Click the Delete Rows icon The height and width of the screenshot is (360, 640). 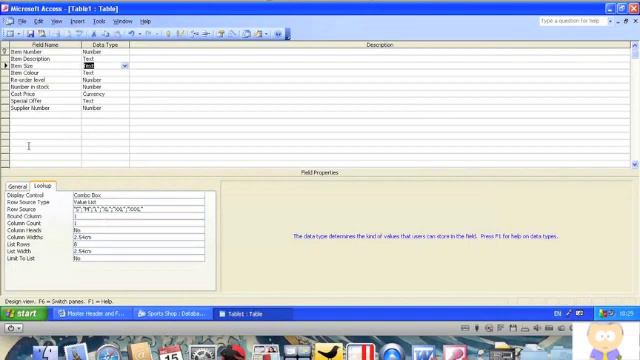click(206, 34)
